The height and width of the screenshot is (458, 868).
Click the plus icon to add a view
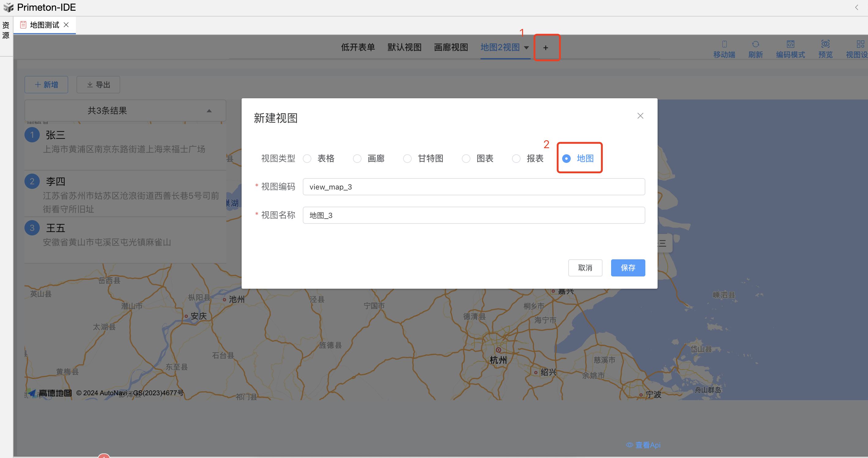(x=546, y=48)
